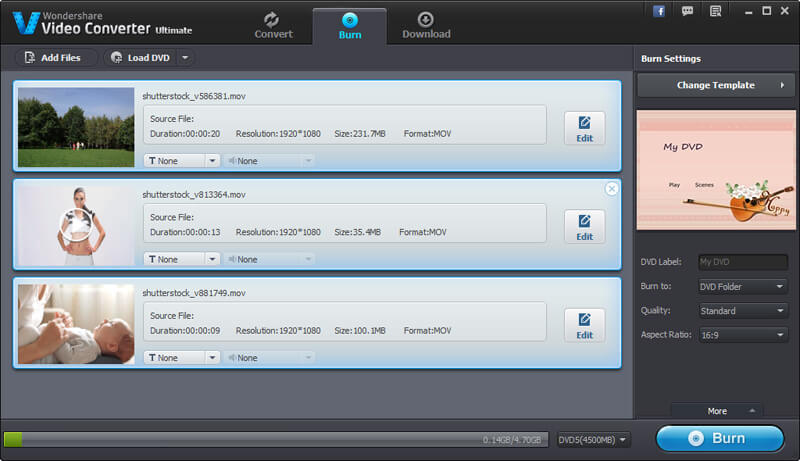Open the Quality dropdown set to Standard
The image size is (800, 461).
click(743, 310)
